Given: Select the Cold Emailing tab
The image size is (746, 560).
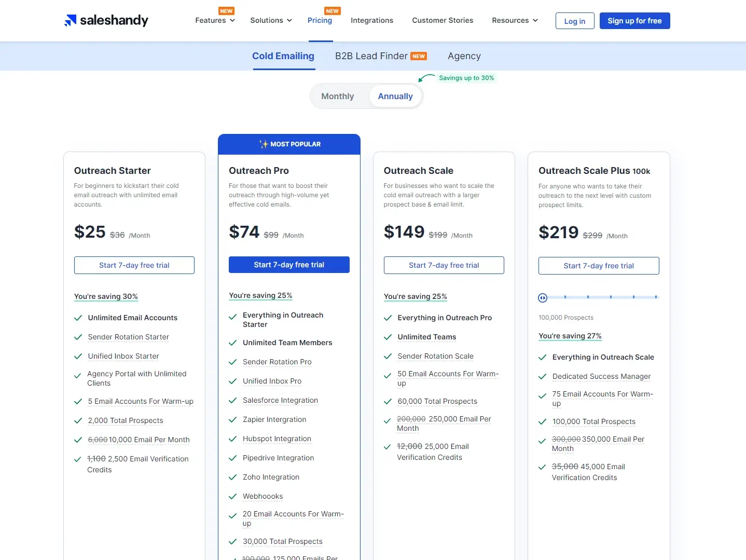Looking at the screenshot, I should click(283, 56).
